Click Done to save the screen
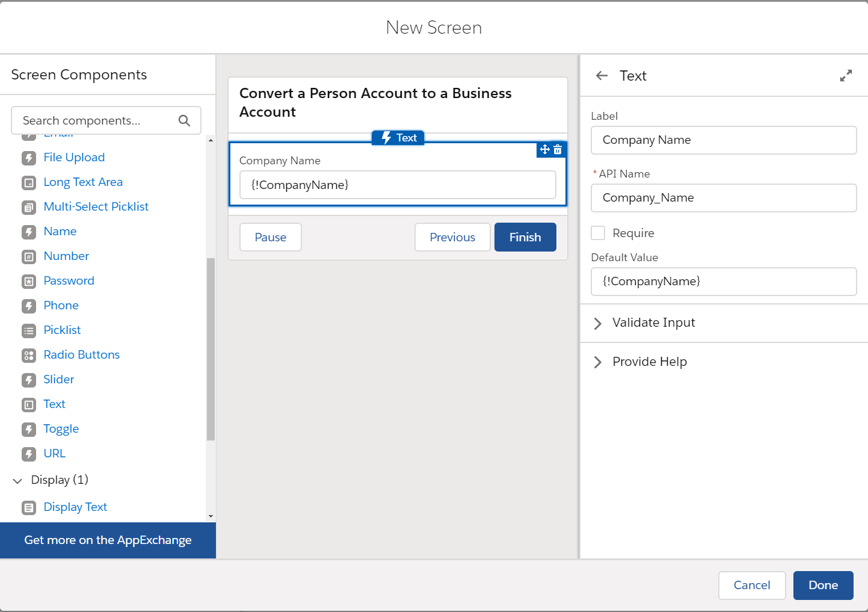 (823, 585)
